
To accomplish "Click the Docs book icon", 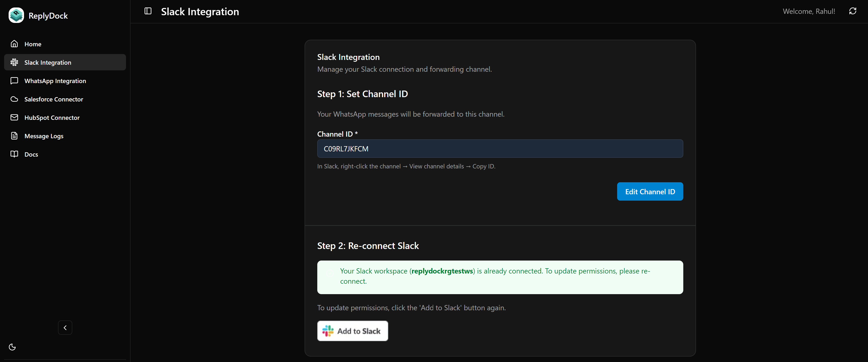I will pyautogui.click(x=14, y=154).
